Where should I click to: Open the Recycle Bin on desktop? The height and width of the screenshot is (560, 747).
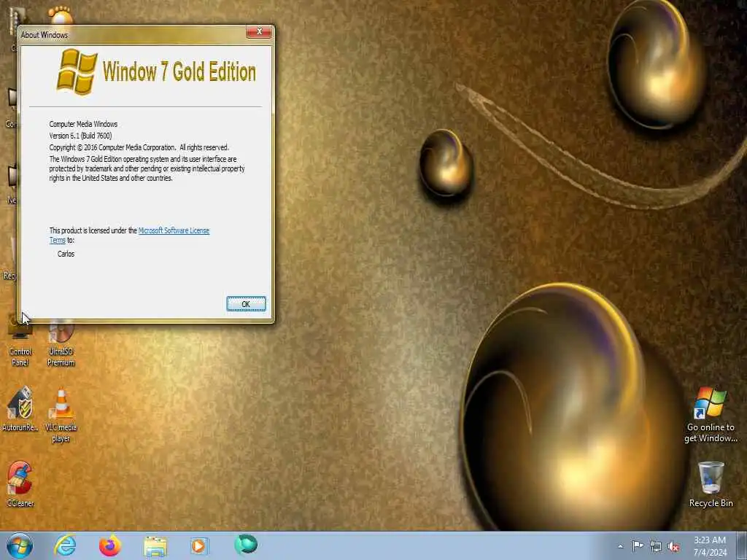click(711, 484)
